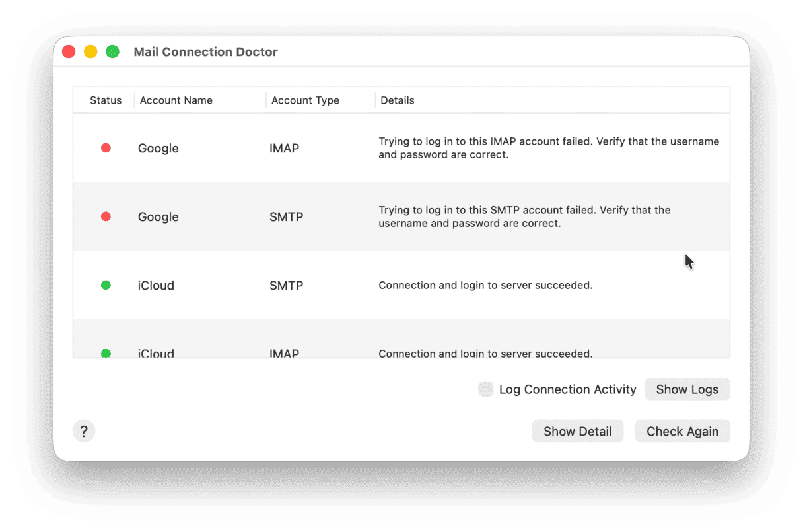Minimize the window with the yellow button
The width and height of the screenshot is (803, 532).
90,51
